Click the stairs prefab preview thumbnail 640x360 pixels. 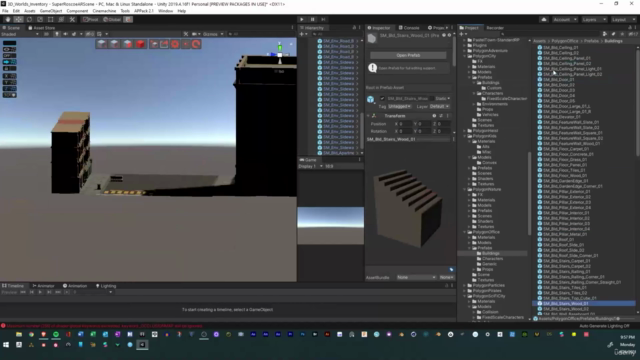pos(409,209)
